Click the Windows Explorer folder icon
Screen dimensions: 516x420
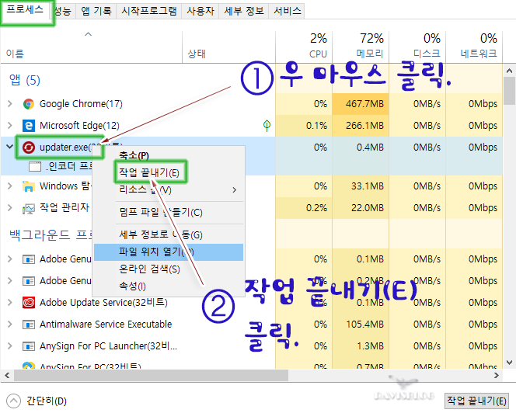coord(29,186)
